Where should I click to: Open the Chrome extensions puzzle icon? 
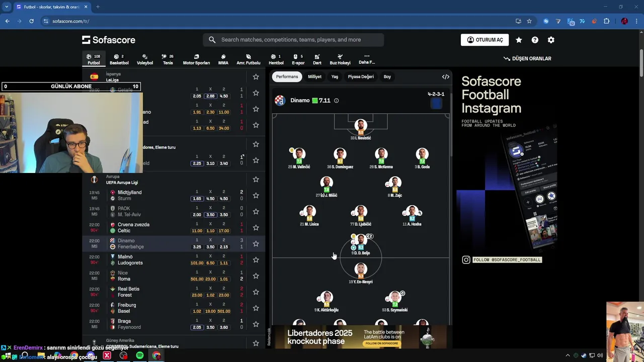tap(606, 21)
